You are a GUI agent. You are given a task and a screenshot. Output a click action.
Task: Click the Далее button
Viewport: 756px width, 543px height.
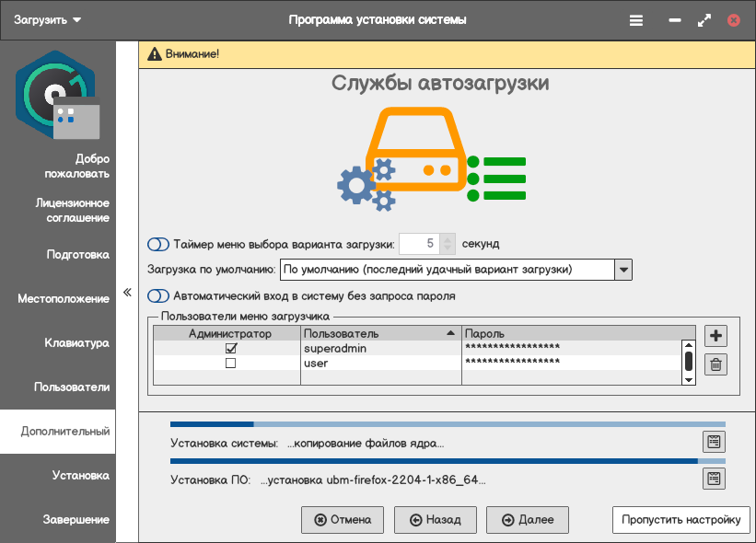point(528,520)
